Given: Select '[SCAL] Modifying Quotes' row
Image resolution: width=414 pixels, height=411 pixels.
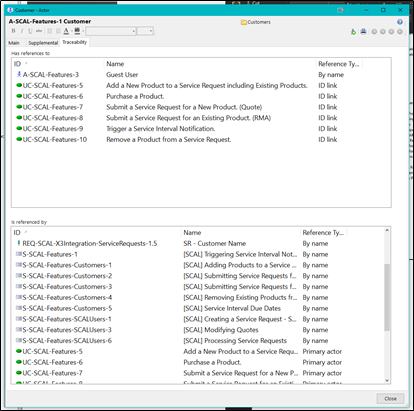Looking at the screenshot, I should click(x=198, y=330).
